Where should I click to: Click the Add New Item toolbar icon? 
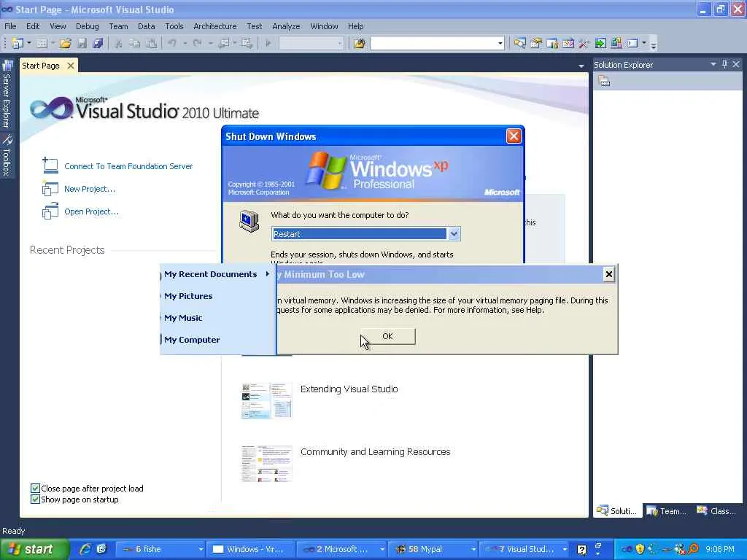point(42,43)
